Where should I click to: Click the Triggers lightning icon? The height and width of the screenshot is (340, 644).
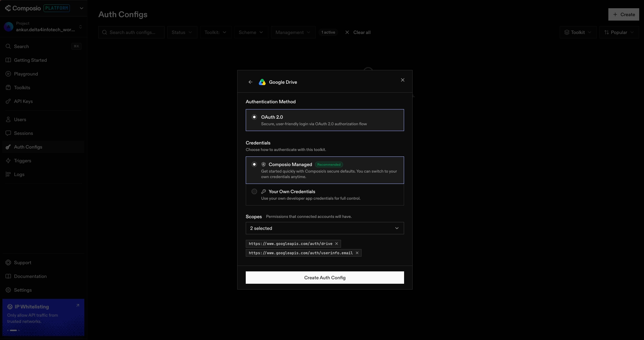[8, 161]
